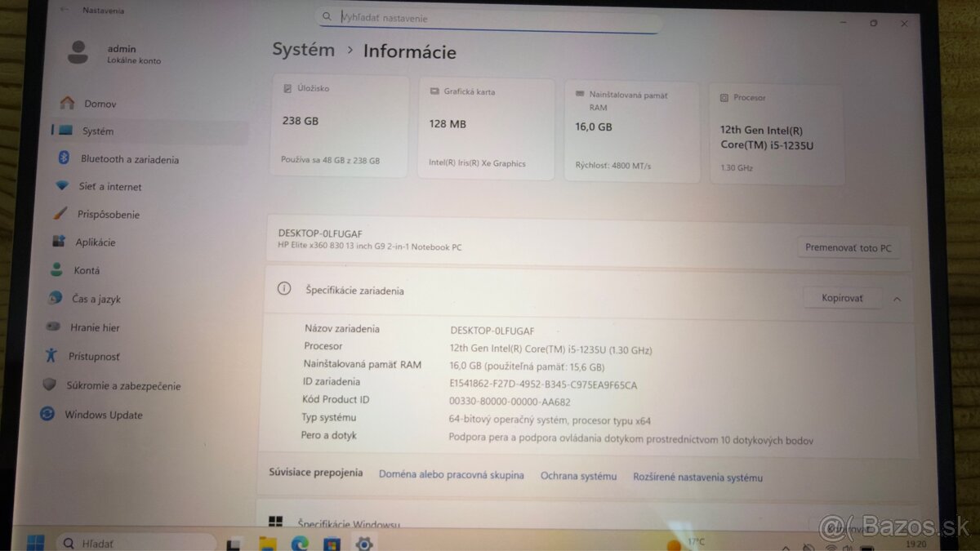Click the Informácie page heading
This screenshot has height=551, width=980.
pyautogui.click(x=410, y=51)
